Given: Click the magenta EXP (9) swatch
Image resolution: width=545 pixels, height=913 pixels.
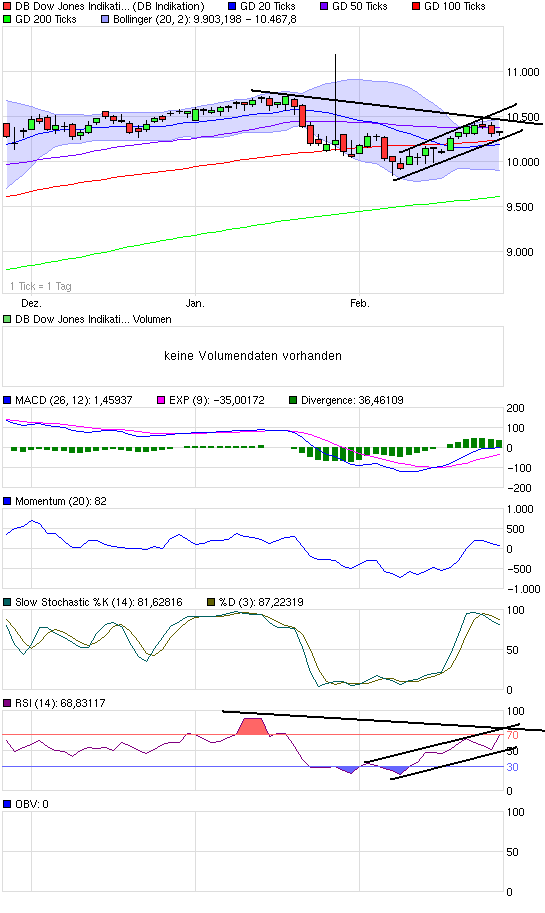Looking at the screenshot, I should coord(161,400).
